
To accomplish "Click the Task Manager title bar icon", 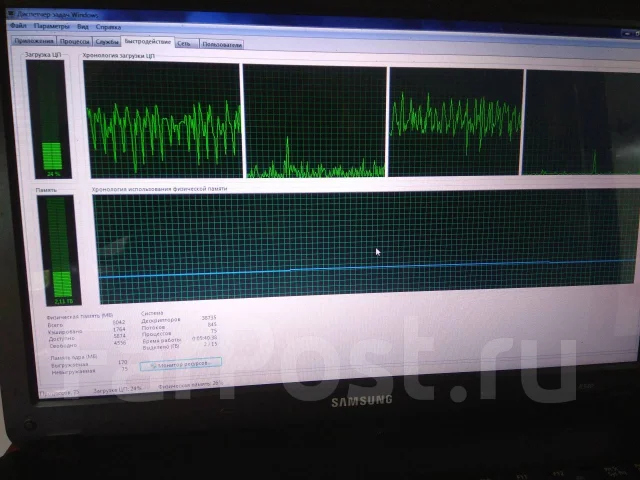I will [11, 14].
